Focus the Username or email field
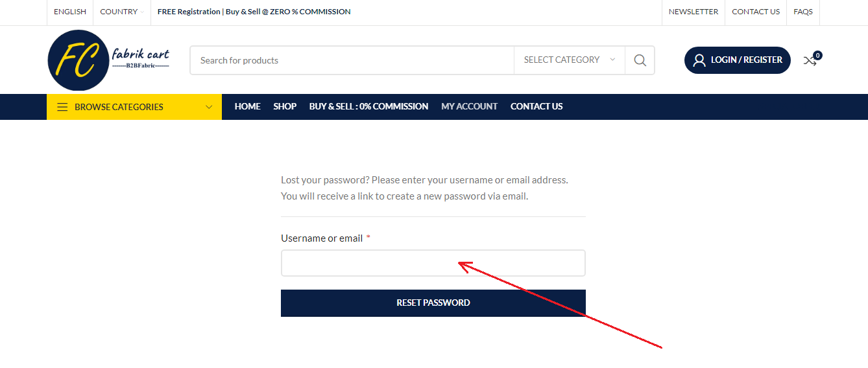 tap(433, 263)
